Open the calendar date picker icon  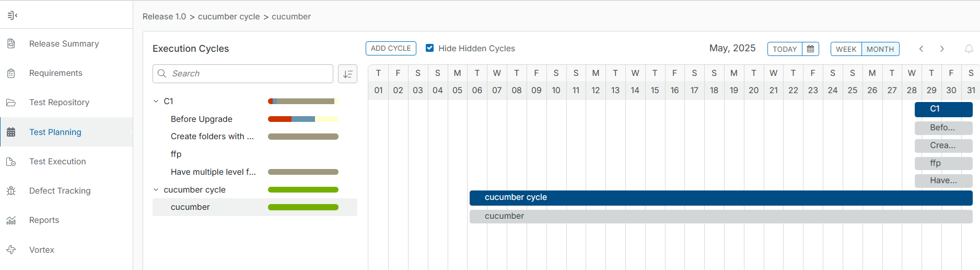click(810, 49)
